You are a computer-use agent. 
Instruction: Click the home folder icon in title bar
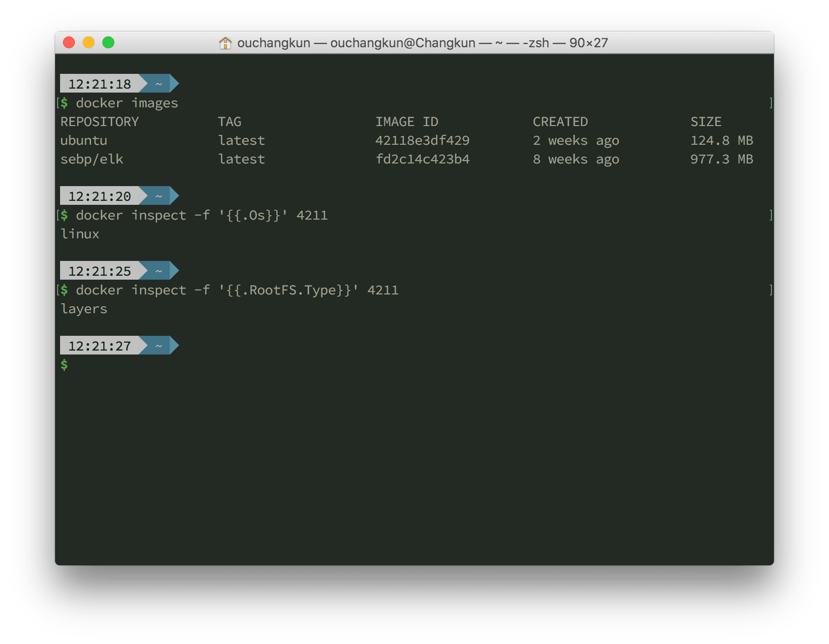(x=225, y=43)
